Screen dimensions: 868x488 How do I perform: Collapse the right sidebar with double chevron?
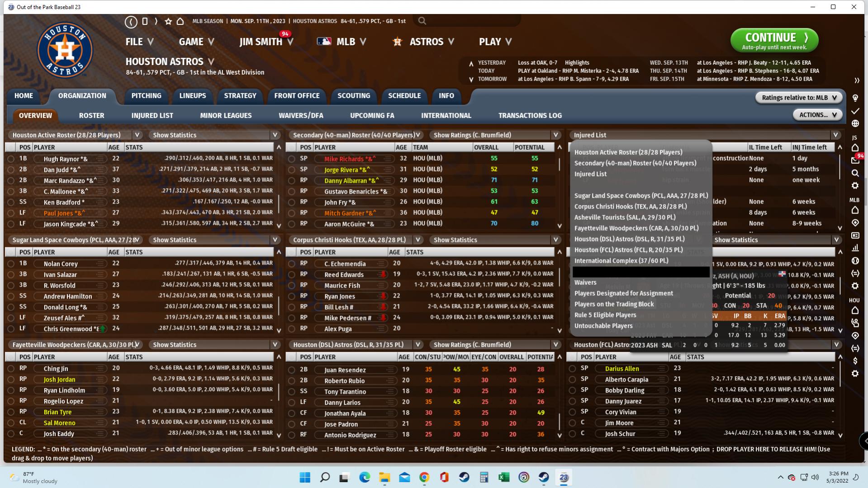click(857, 81)
